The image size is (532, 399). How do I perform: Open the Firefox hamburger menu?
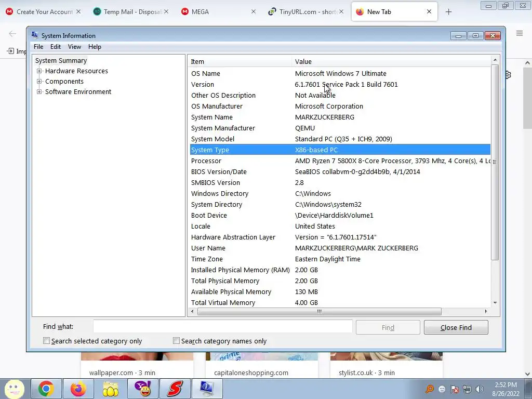(520, 33)
